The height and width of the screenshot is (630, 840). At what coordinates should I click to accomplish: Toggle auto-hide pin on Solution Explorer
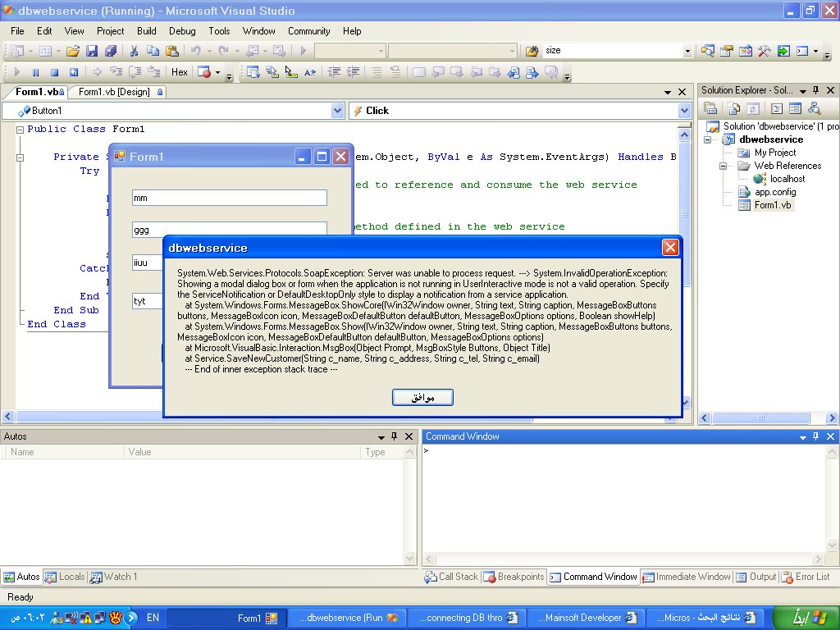[816, 90]
